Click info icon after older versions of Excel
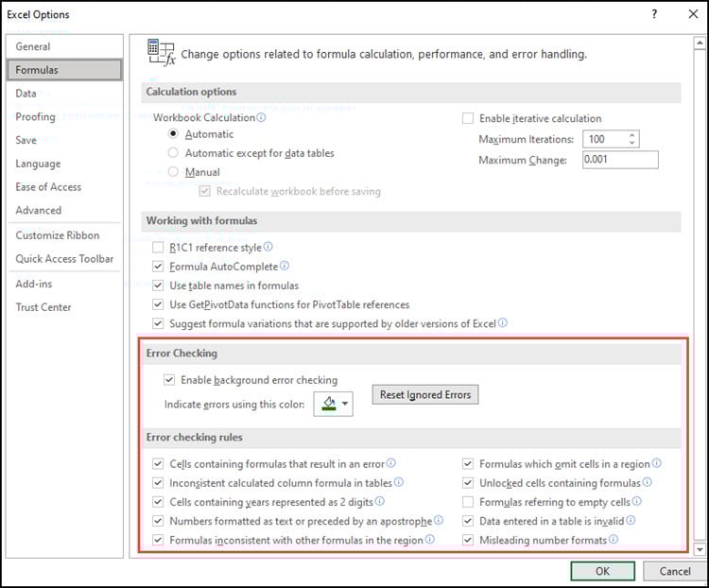Viewport: 709px width, 588px height. tap(503, 323)
